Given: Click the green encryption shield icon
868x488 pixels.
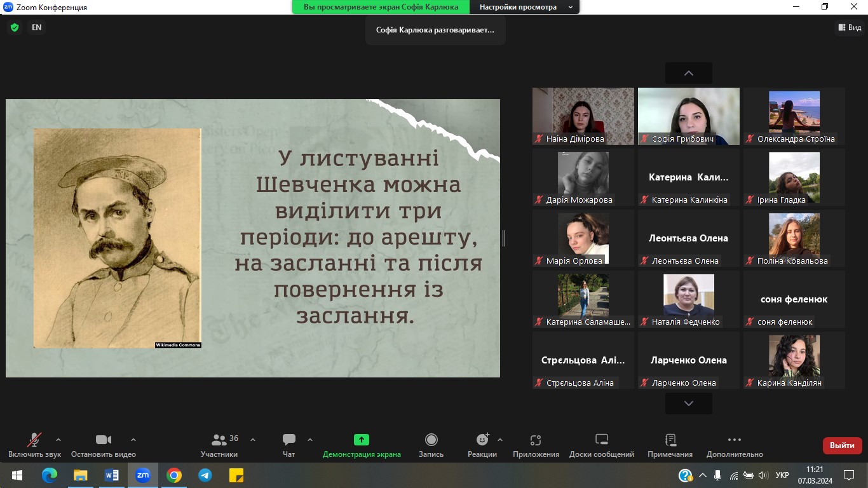Looking at the screenshot, I should [15, 27].
